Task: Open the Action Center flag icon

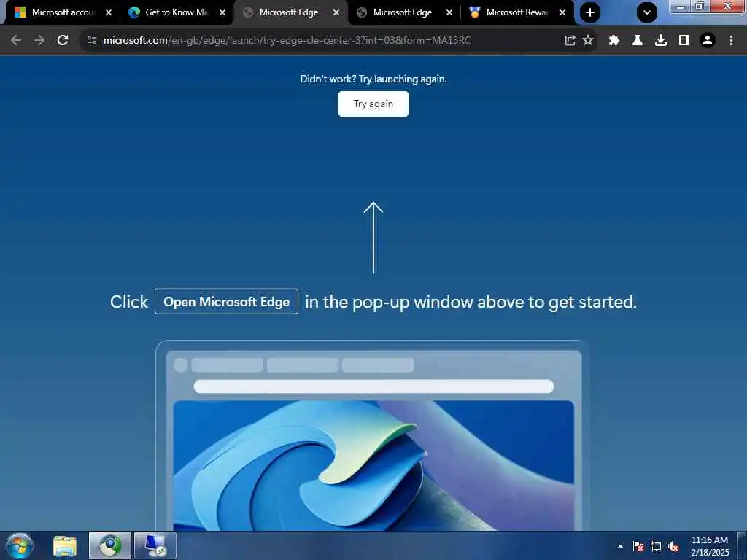Action: (x=638, y=546)
